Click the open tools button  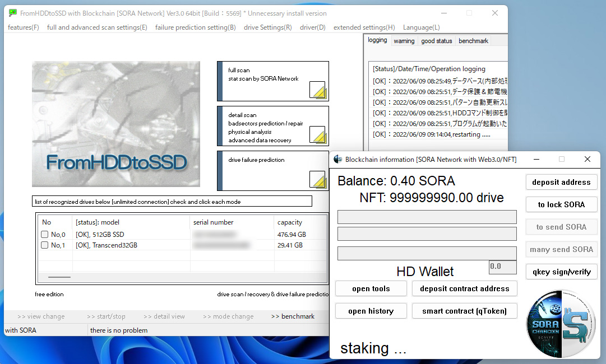pyautogui.click(x=371, y=289)
